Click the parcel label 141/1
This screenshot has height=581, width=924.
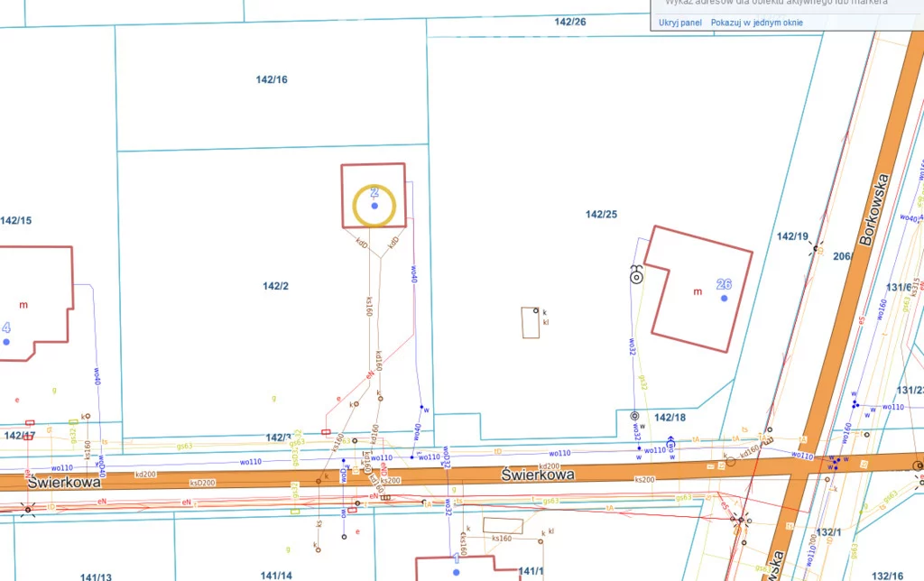click(531, 571)
